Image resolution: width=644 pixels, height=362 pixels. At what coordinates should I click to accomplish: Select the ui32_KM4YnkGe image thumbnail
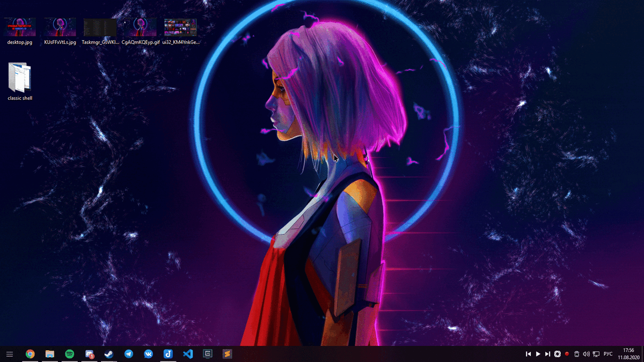coord(180,27)
